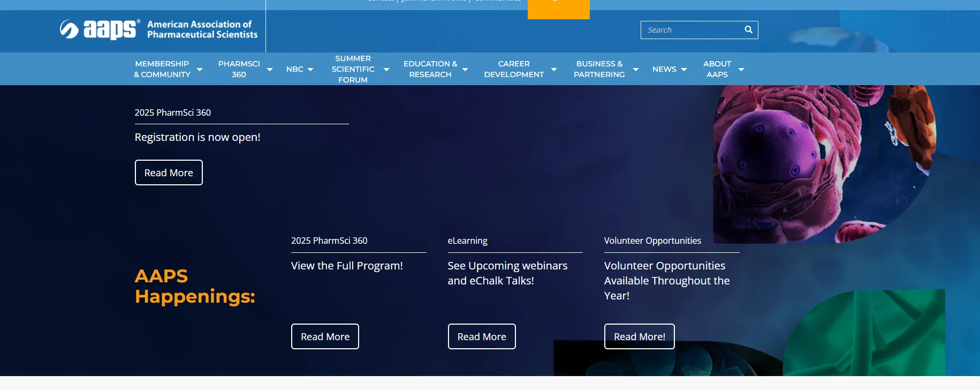Expand the Career Development dropdown arrow
This screenshot has width=980, height=390.
[554, 70]
